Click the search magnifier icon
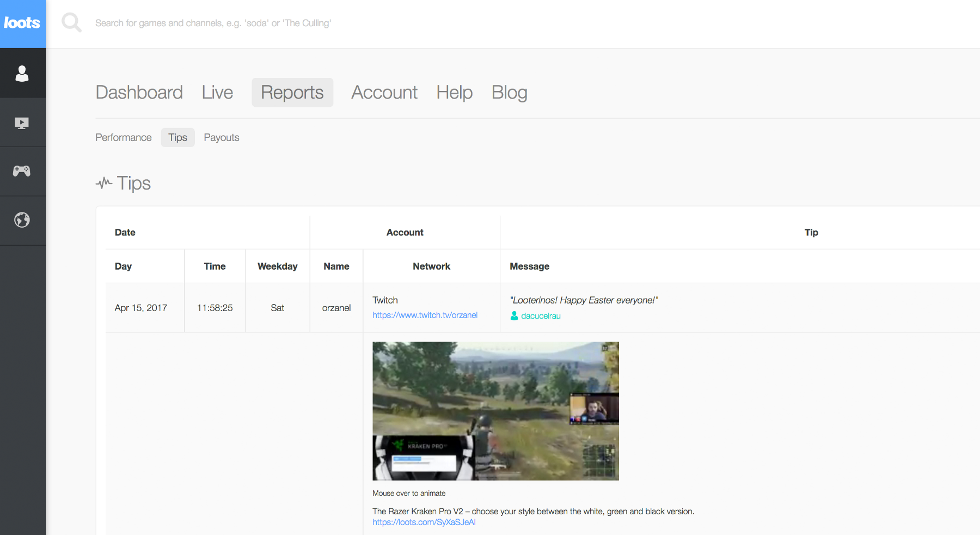 [x=71, y=23]
